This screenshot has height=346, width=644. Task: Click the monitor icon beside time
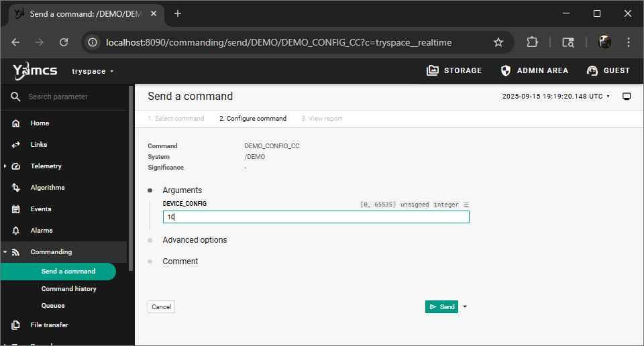pos(627,96)
